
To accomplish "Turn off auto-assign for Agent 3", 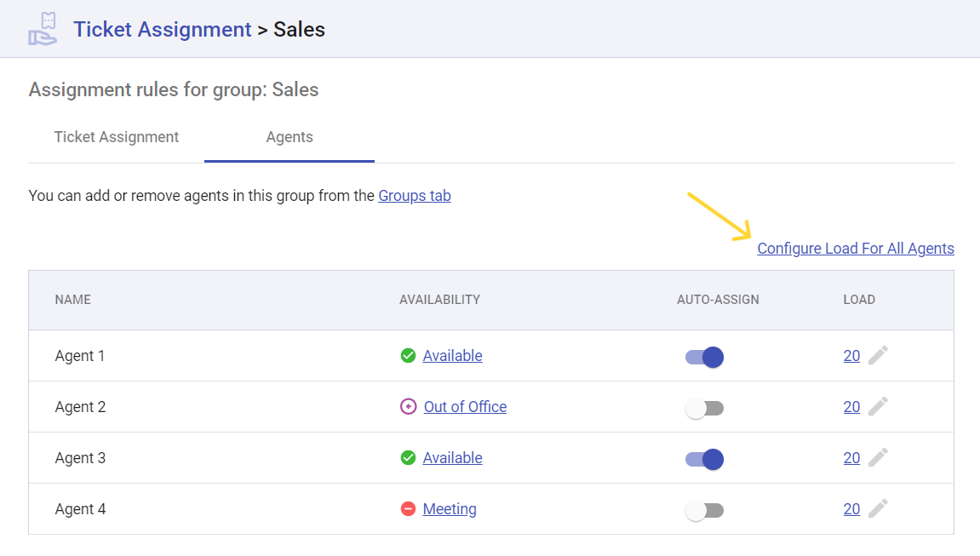I will [x=704, y=459].
